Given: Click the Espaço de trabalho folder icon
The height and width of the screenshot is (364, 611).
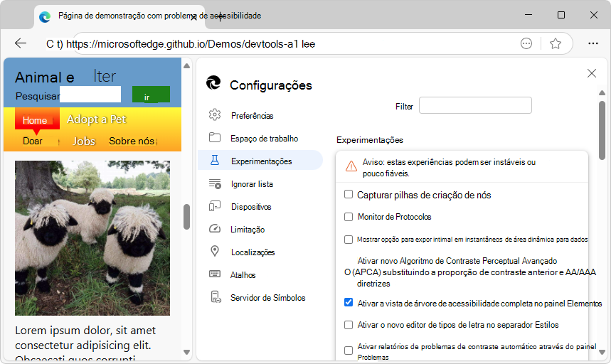Looking at the screenshot, I should (x=215, y=138).
